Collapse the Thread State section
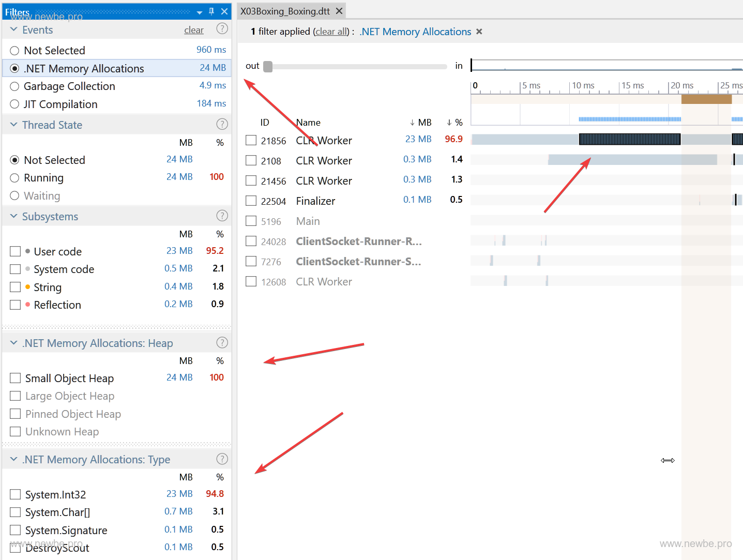This screenshot has width=743, height=560. pyautogui.click(x=14, y=125)
